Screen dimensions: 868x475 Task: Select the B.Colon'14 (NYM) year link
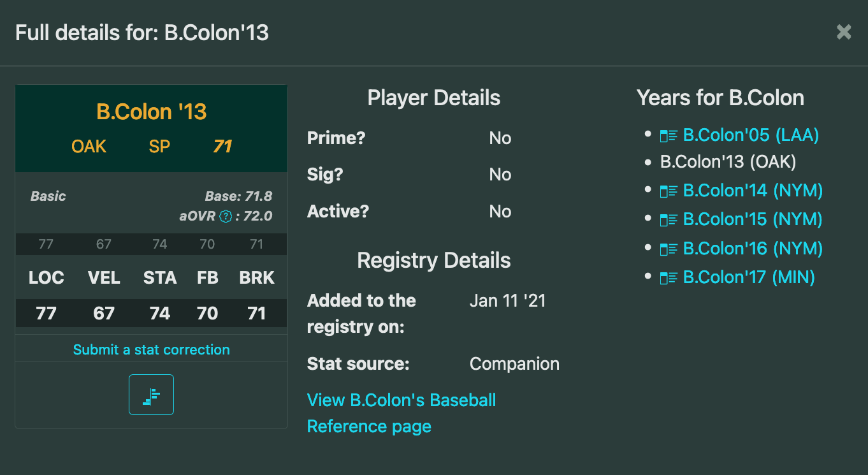753,191
